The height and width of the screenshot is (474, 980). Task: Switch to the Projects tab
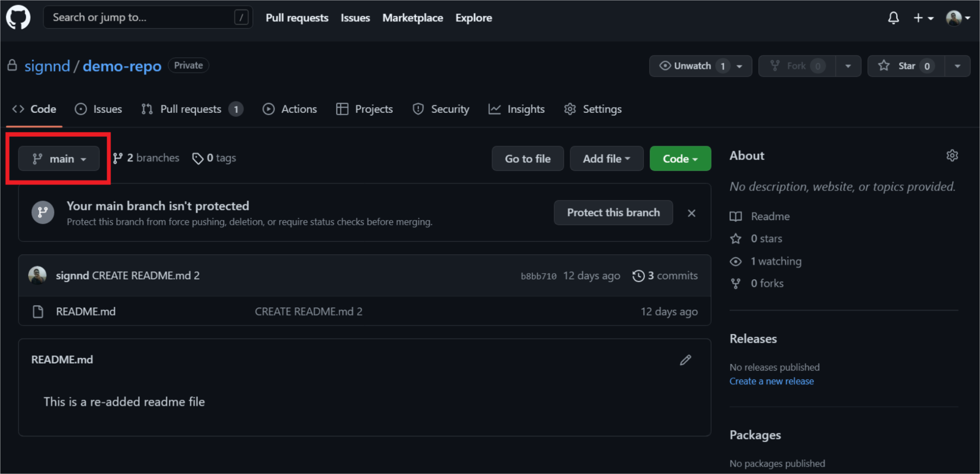[x=364, y=109]
